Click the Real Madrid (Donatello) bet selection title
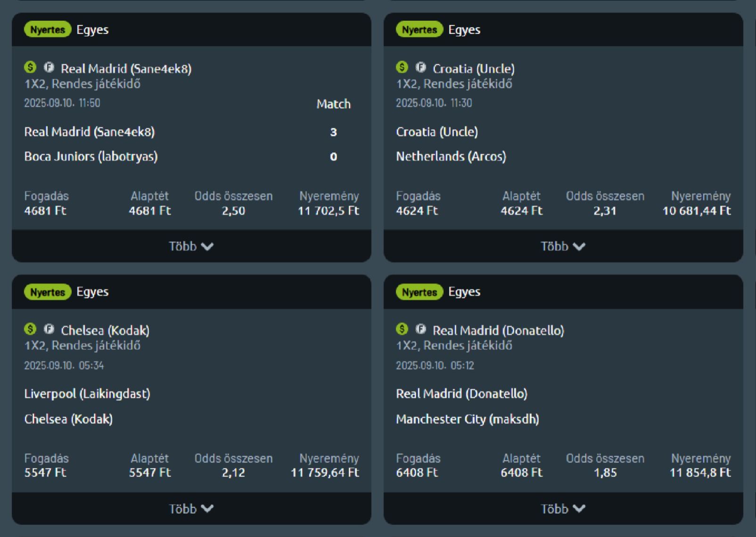756x537 pixels. point(499,330)
